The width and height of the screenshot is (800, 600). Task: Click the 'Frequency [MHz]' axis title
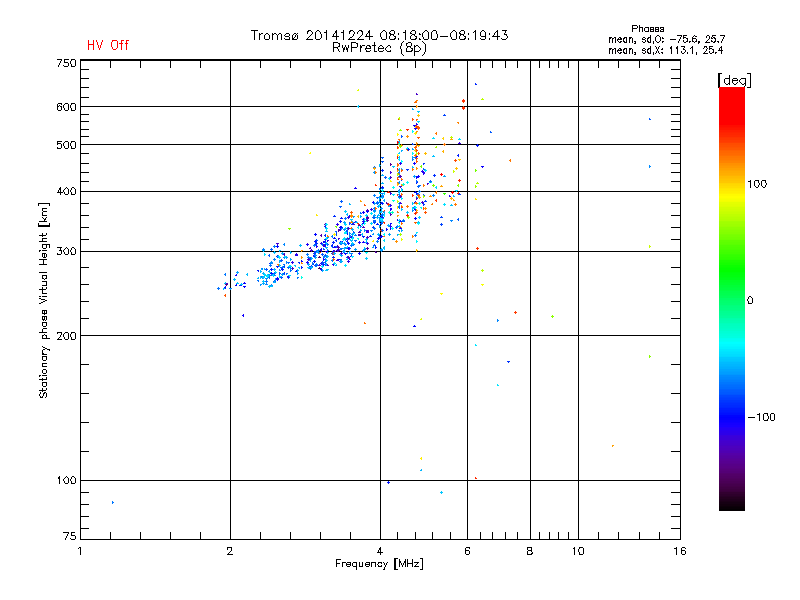pyautogui.click(x=379, y=564)
